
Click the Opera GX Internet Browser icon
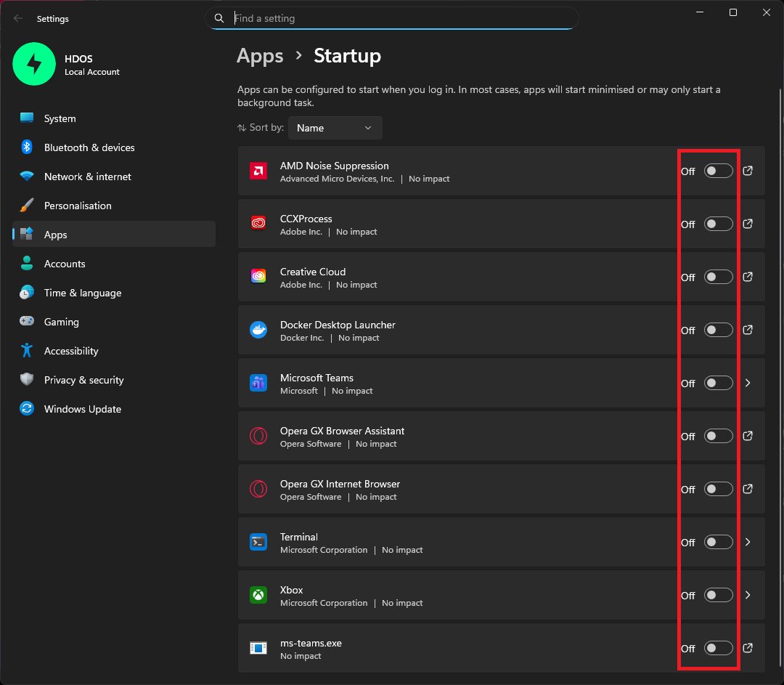pos(258,490)
